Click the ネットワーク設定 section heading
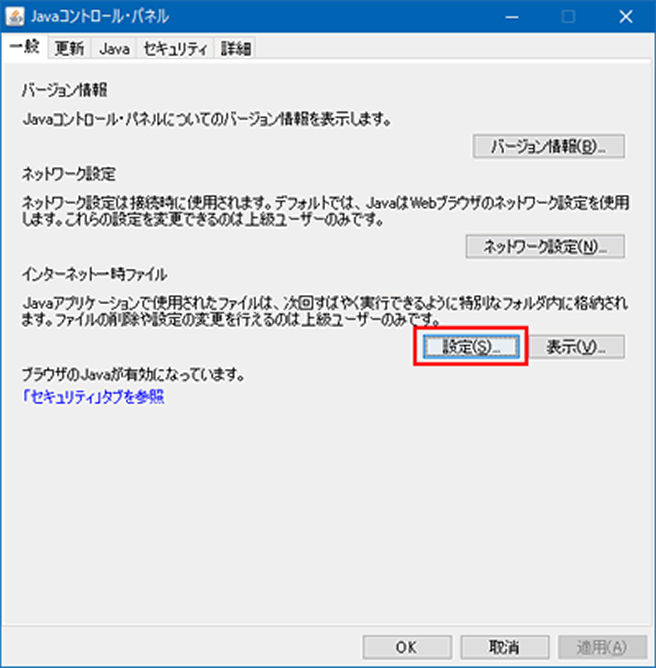 click(x=69, y=174)
